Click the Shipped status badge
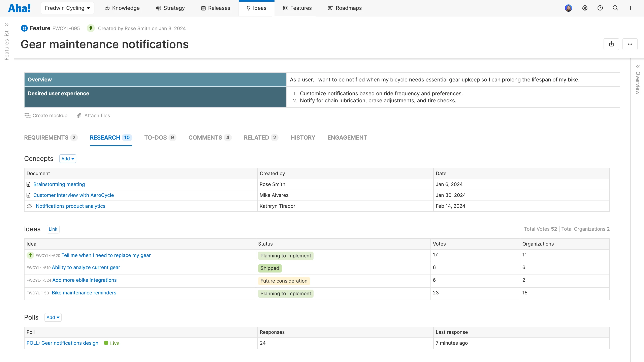The width and height of the screenshot is (644, 362). (x=269, y=268)
